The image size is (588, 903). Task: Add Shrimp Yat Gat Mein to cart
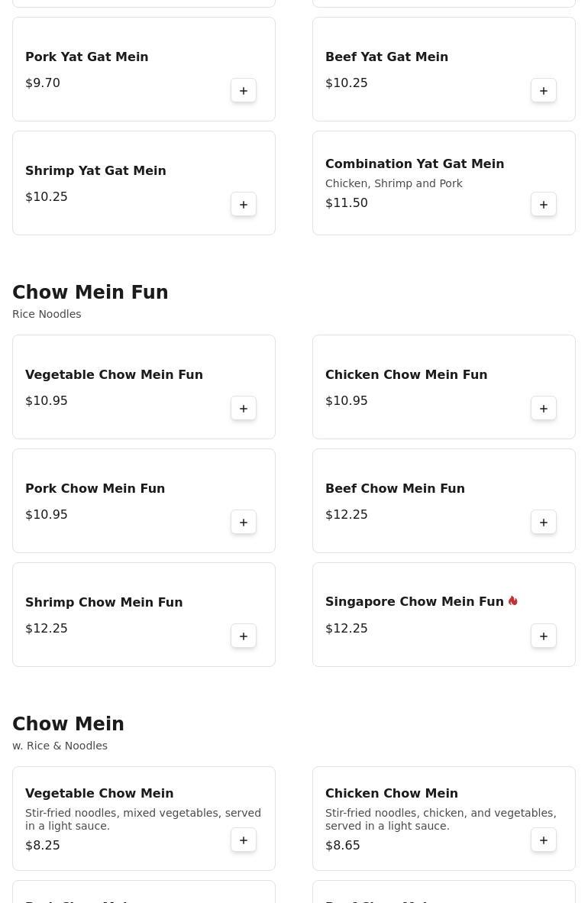click(x=244, y=205)
